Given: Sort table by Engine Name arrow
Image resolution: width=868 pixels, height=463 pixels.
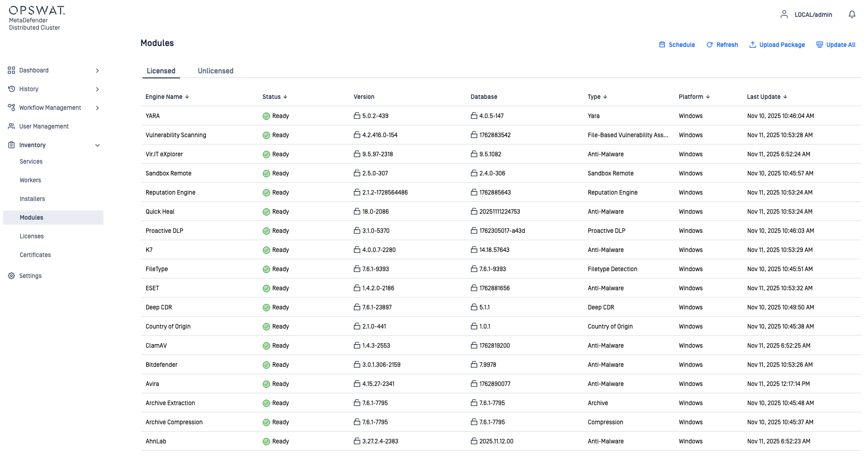Looking at the screenshot, I should click(x=187, y=97).
